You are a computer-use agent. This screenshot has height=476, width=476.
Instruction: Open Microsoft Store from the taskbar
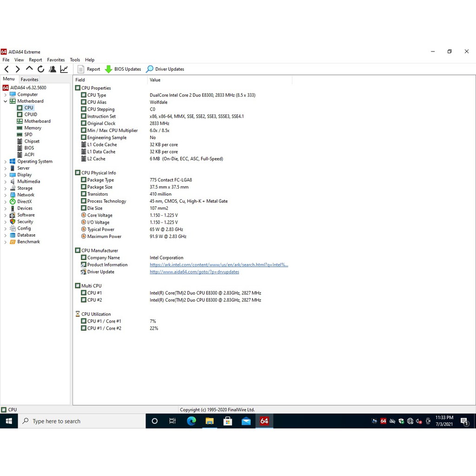point(228,421)
